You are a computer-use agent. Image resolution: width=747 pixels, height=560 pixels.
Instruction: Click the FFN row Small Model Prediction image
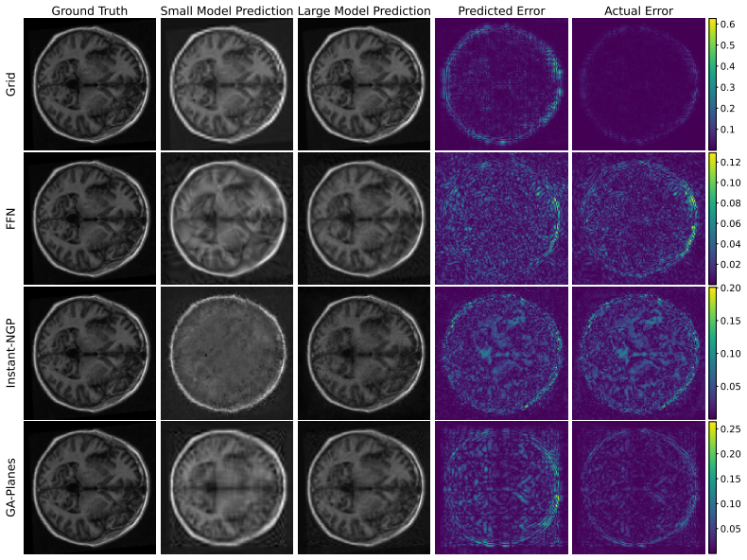pos(227,219)
